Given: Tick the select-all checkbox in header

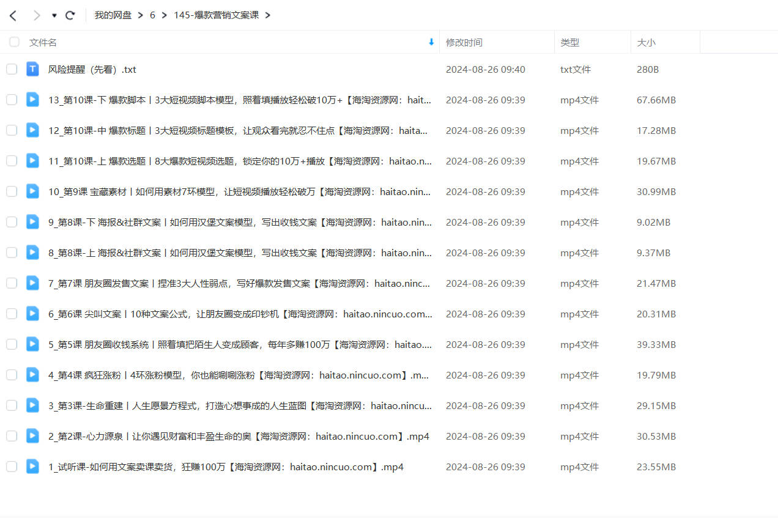Looking at the screenshot, I should pos(14,42).
